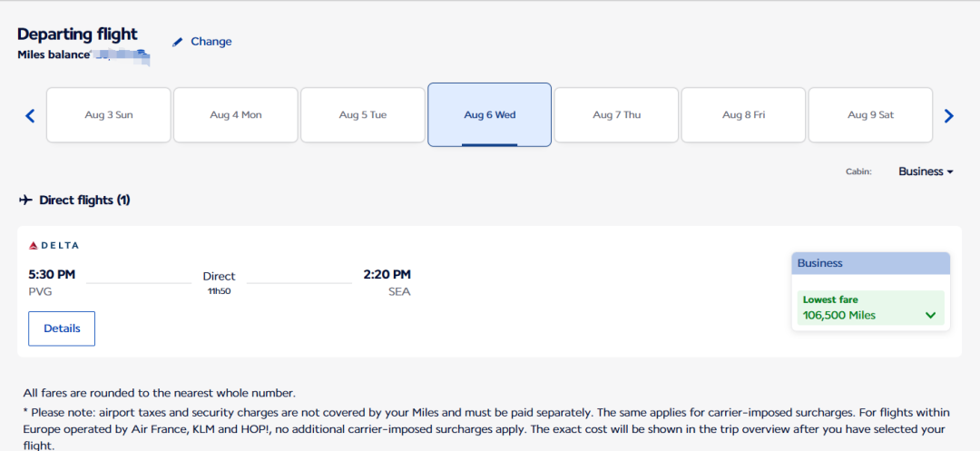This screenshot has height=451, width=980.
Task: Select the Aug 6 Wed date tab
Action: [490, 115]
